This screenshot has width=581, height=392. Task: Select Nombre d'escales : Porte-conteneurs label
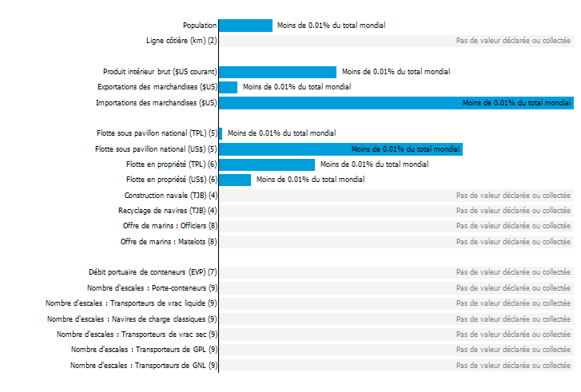coord(153,288)
